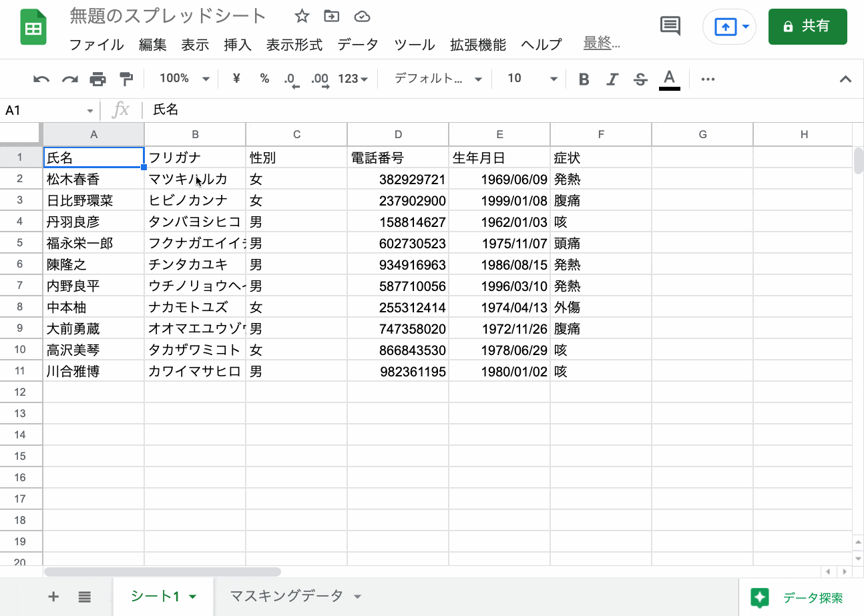
Task: Select the paint format tool
Action: click(126, 78)
